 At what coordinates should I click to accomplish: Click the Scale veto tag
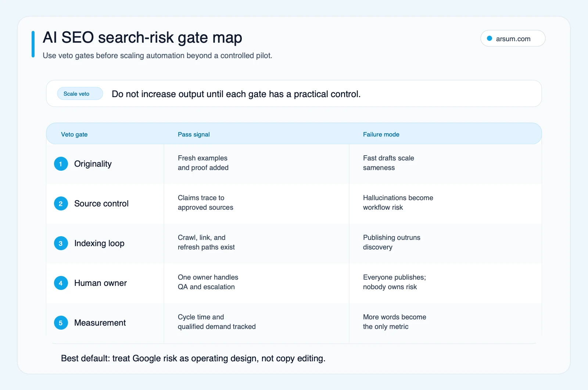(80, 94)
